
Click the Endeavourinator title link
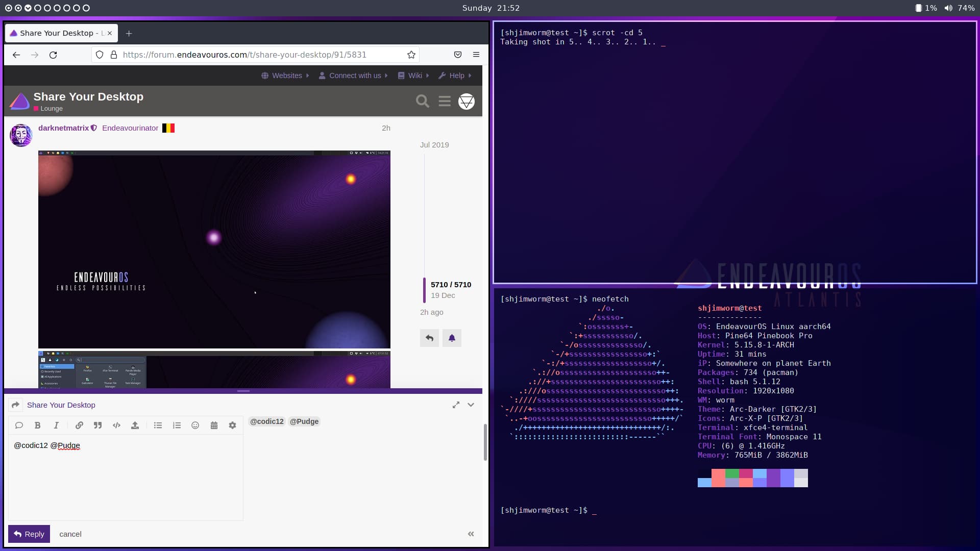point(130,128)
